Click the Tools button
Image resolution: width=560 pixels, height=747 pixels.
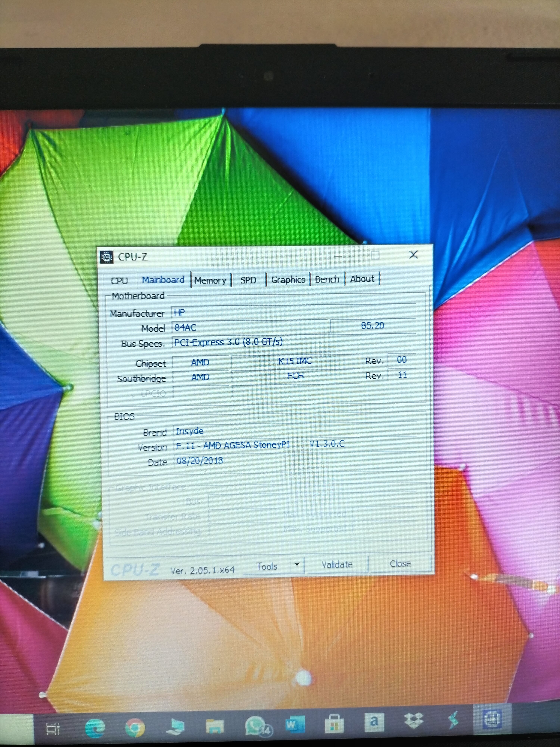tap(267, 566)
